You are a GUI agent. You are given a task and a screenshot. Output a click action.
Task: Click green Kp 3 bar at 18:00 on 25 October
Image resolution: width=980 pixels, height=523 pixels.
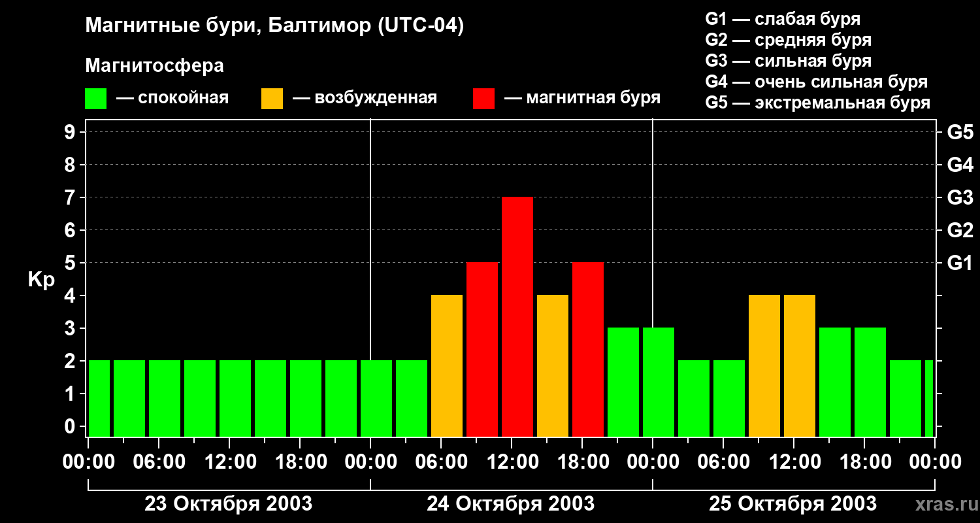[x=870, y=382]
